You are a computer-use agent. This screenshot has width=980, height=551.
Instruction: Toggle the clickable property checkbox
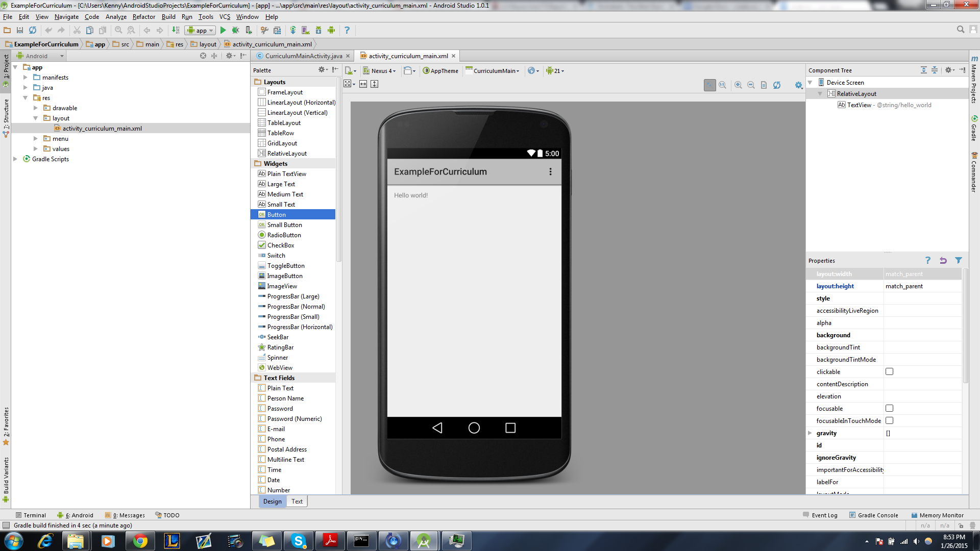click(x=889, y=372)
